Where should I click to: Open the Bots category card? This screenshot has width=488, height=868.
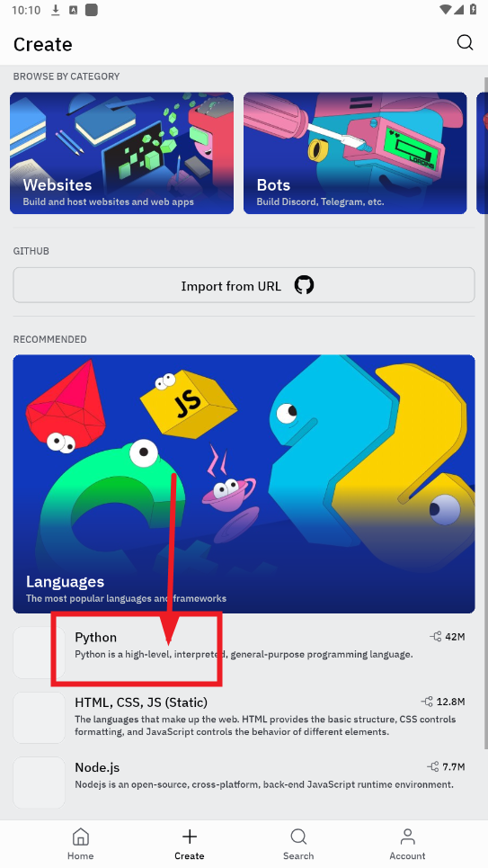[x=355, y=153]
